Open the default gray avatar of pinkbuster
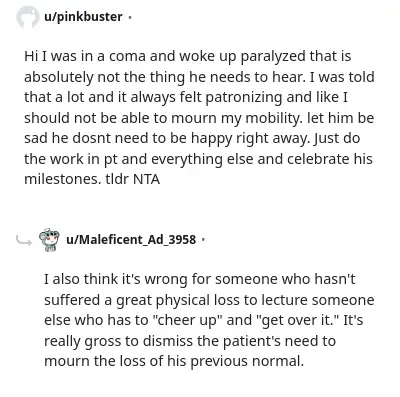 28,16
